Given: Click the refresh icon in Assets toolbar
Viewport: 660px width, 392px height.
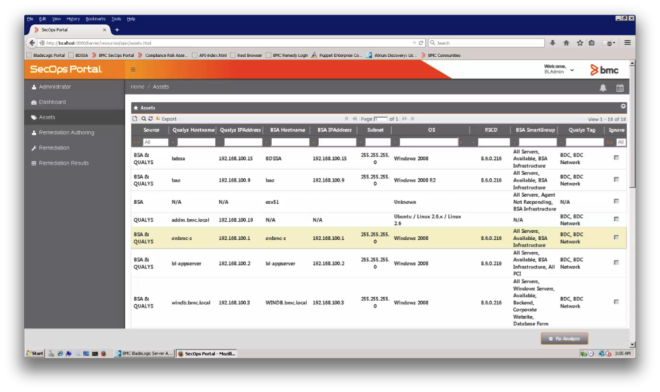Looking at the screenshot, I should (x=150, y=119).
